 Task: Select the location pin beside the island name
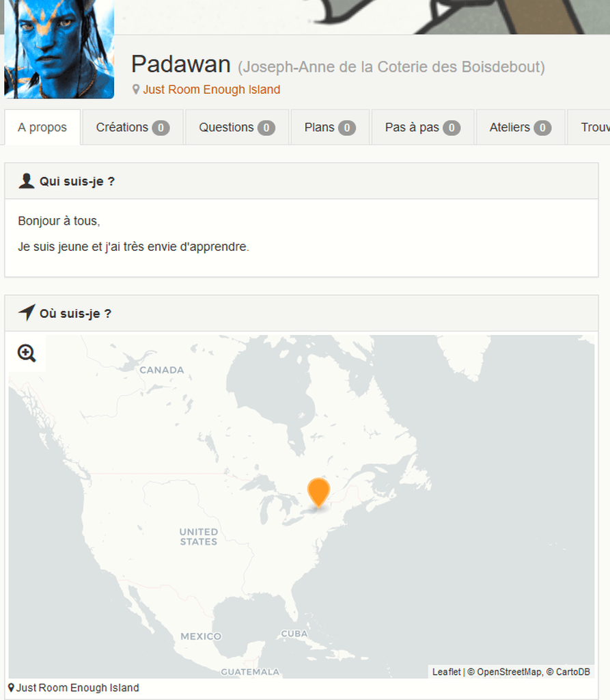tap(136, 90)
